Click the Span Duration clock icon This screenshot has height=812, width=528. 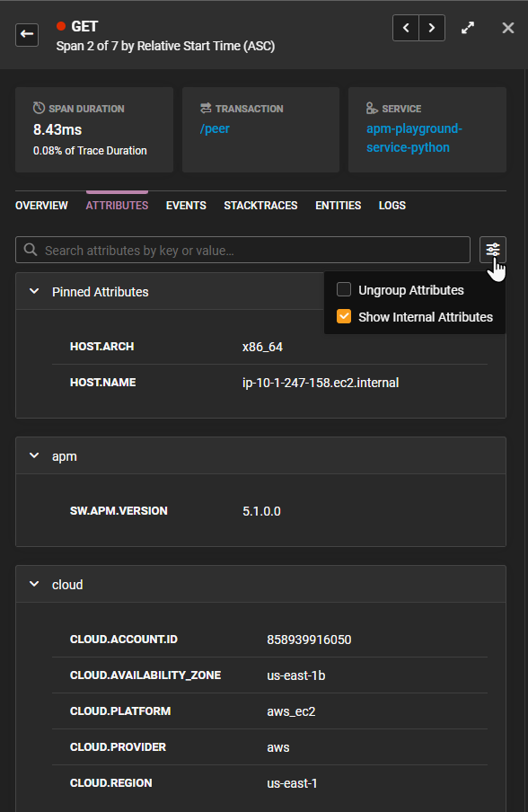[36, 108]
